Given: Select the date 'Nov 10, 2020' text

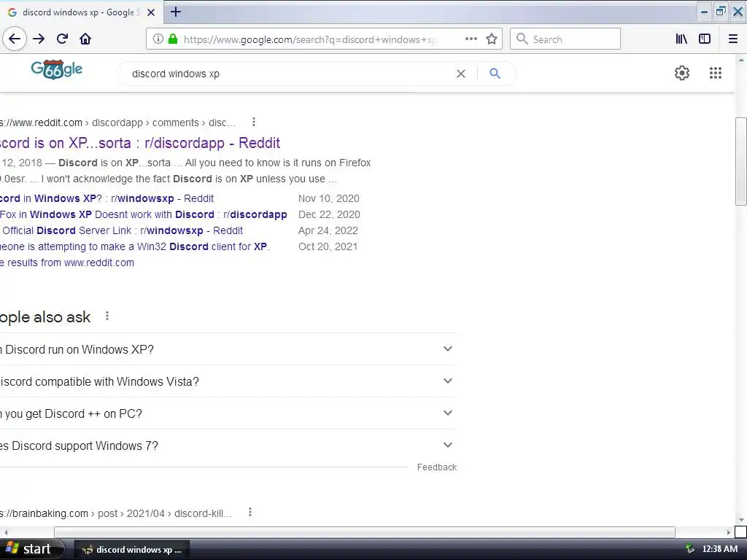Looking at the screenshot, I should [329, 198].
